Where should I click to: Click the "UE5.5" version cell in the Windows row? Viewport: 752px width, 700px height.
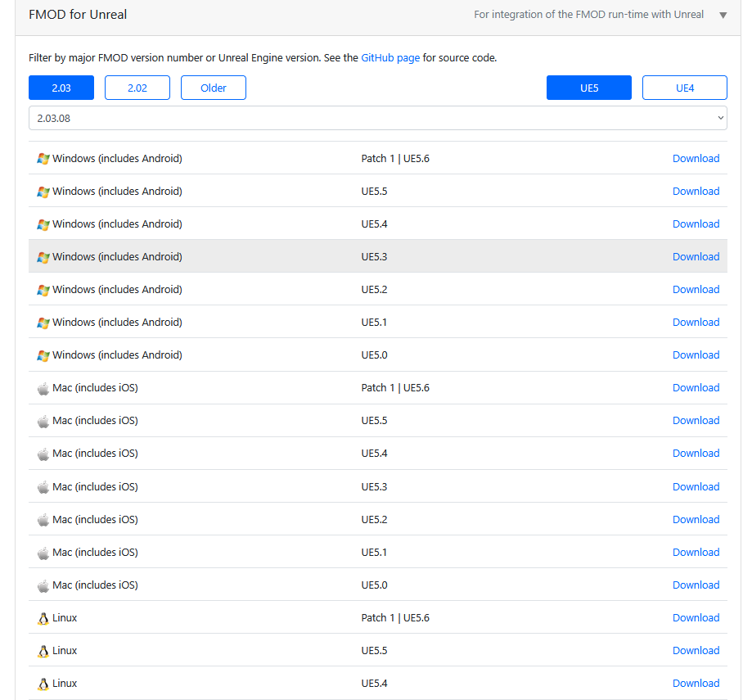pyautogui.click(x=374, y=191)
